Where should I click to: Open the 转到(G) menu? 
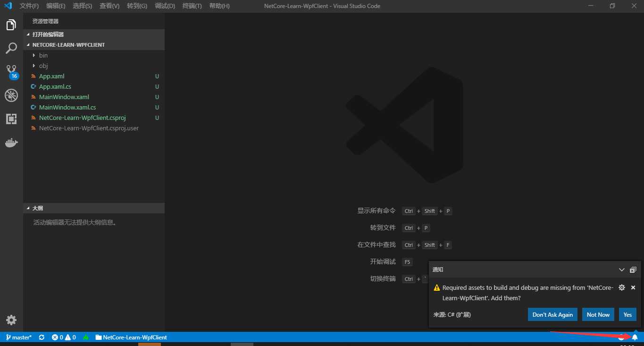(137, 6)
